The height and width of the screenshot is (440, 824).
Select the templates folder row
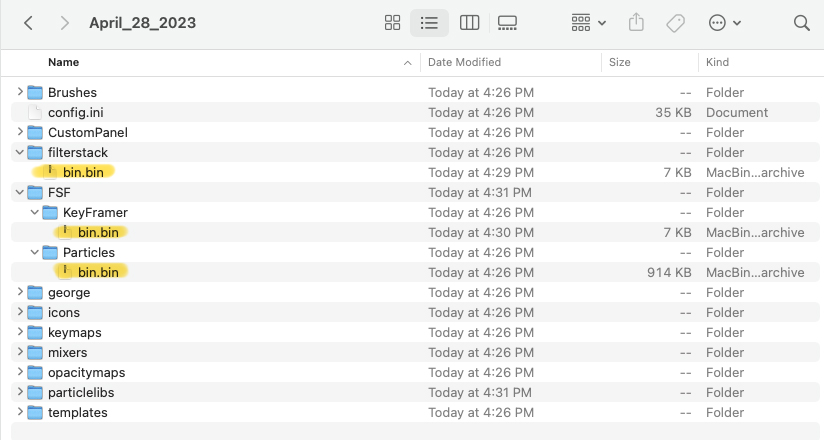415,412
